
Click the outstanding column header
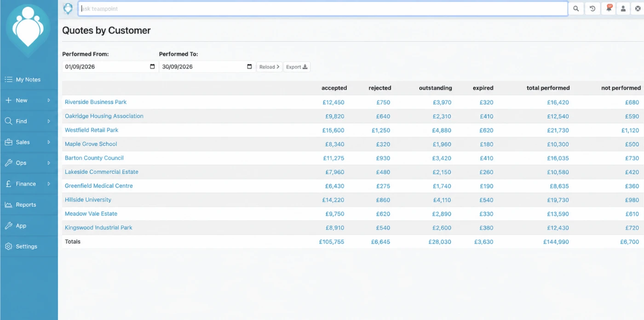(x=436, y=88)
